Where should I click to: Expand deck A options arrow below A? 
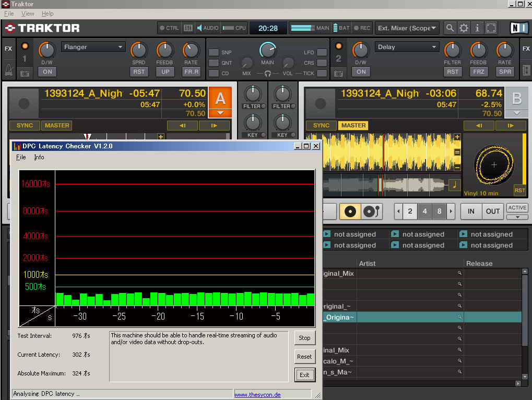220,113
